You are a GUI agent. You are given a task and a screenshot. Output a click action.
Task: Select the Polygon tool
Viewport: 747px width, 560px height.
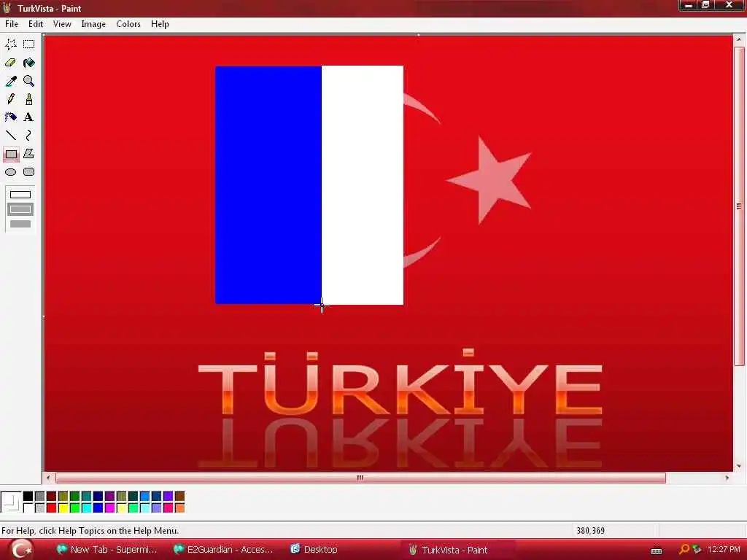coord(29,154)
